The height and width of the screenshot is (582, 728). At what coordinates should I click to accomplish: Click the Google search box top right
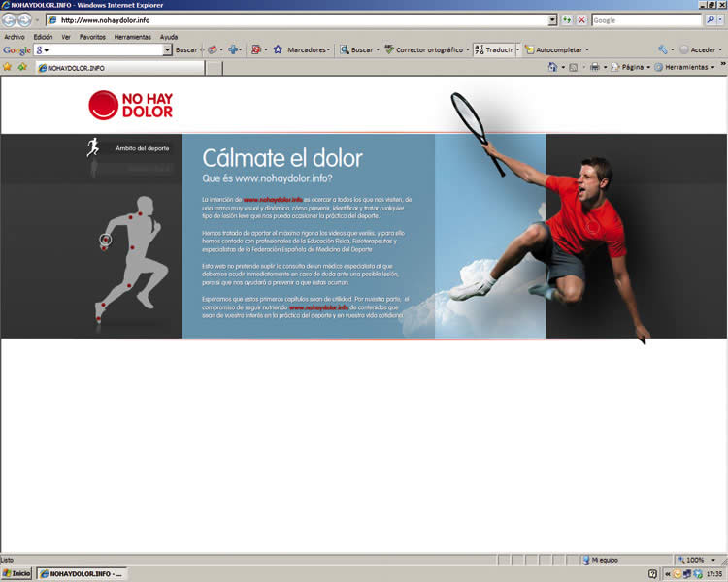point(646,20)
